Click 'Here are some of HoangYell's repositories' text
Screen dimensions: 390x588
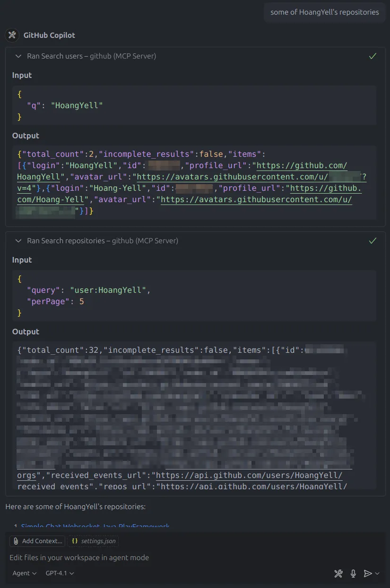pos(76,507)
